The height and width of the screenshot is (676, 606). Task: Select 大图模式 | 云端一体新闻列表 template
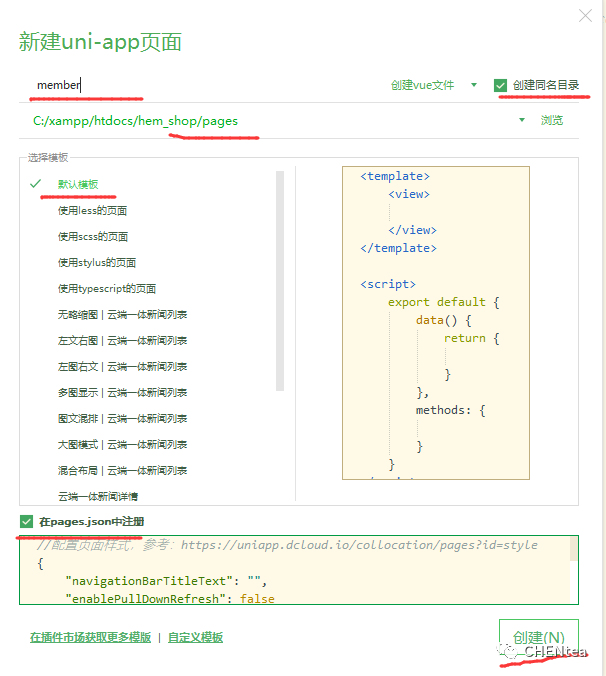click(122, 444)
